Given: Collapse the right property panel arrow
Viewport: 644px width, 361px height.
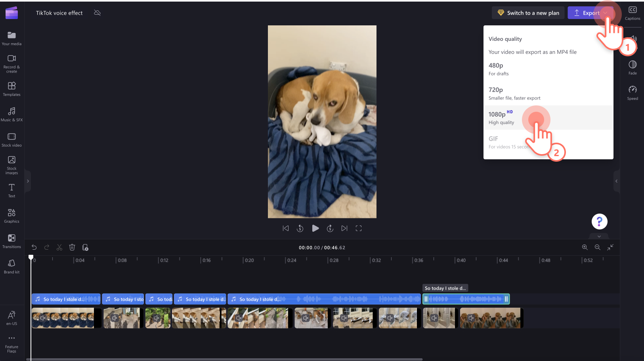Looking at the screenshot, I should [x=616, y=181].
